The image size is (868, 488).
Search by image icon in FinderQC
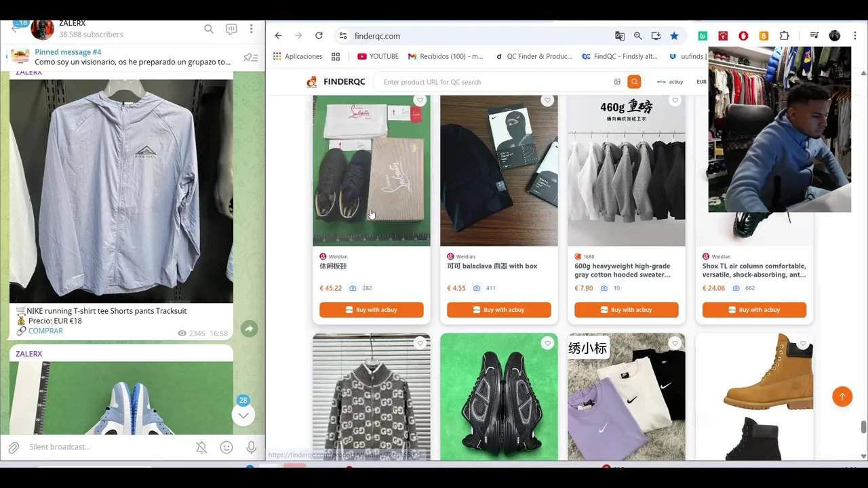coord(617,82)
